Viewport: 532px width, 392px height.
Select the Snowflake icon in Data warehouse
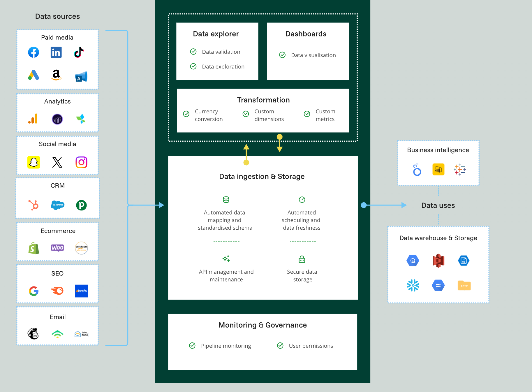tap(413, 286)
